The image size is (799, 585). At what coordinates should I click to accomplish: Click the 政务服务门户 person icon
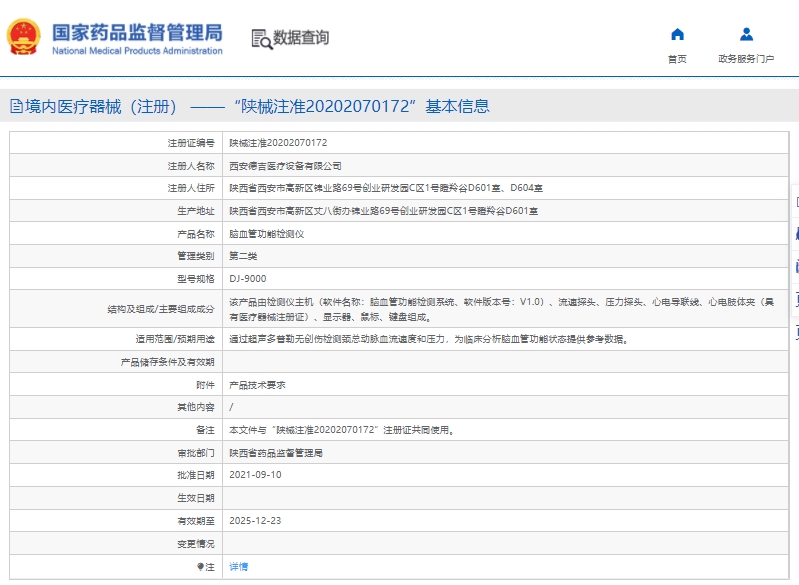(x=746, y=35)
